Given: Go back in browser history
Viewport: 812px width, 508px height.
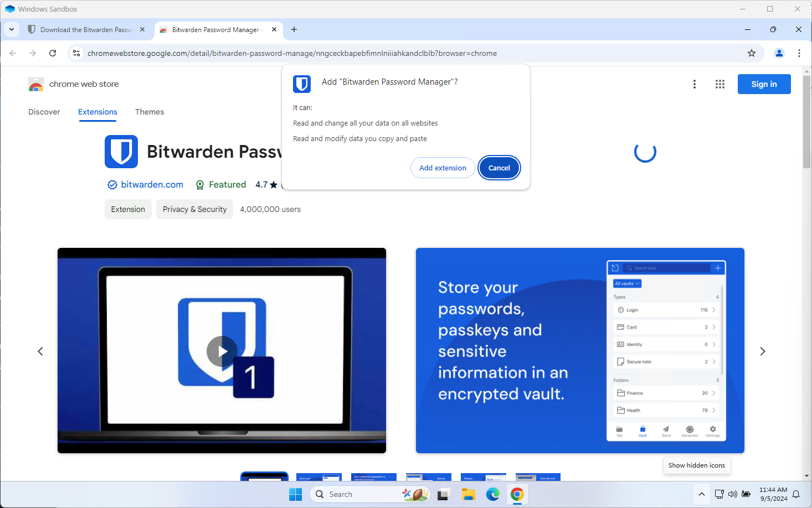Looking at the screenshot, I should coord(13,53).
